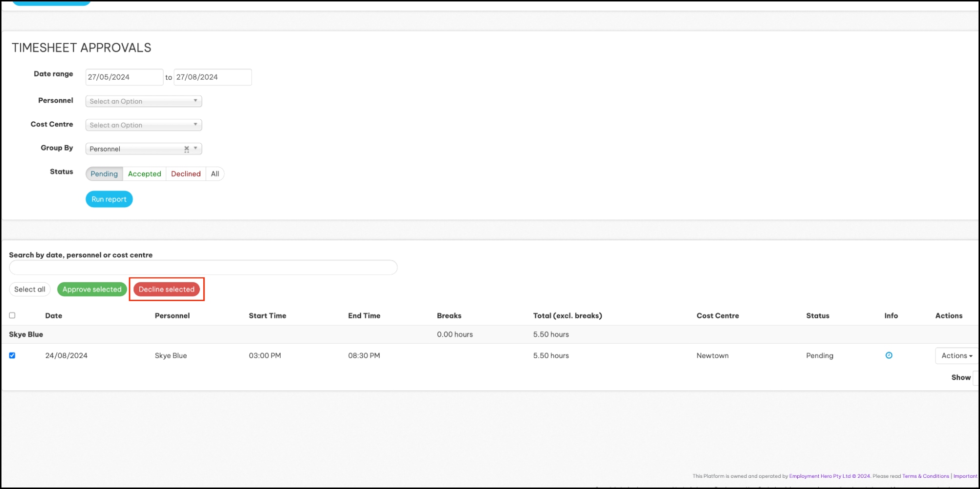The width and height of the screenshot is (980, 489).
Task: Click the Run report button
Action: (x=109, y=199)
